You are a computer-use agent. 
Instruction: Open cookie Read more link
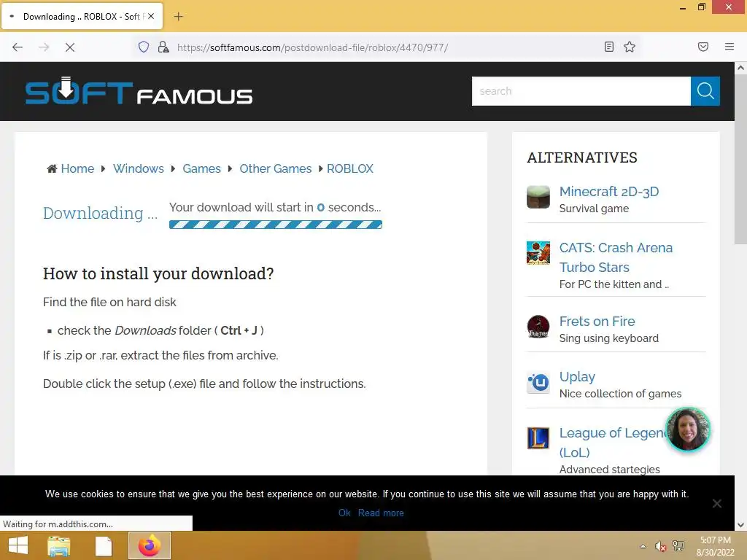click(x=381, y=513)
